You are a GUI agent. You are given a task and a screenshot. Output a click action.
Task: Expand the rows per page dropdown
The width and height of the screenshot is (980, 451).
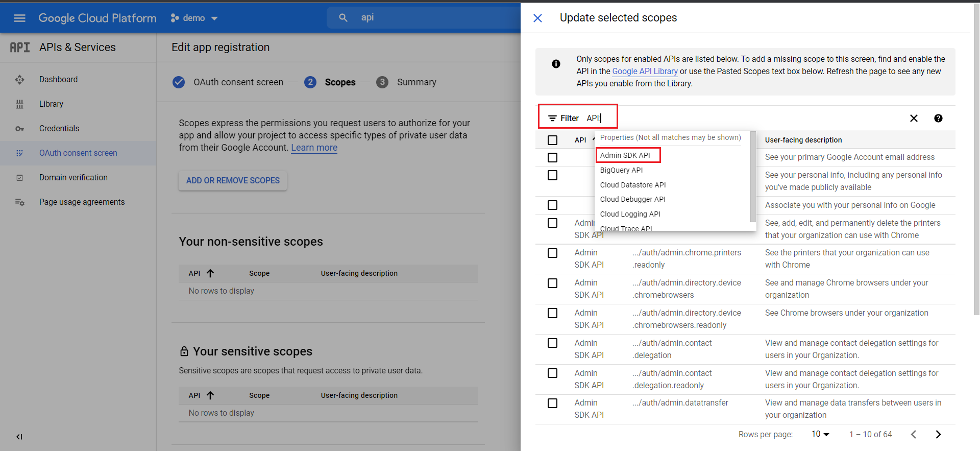pyautogui.click(x=820, y=434)
